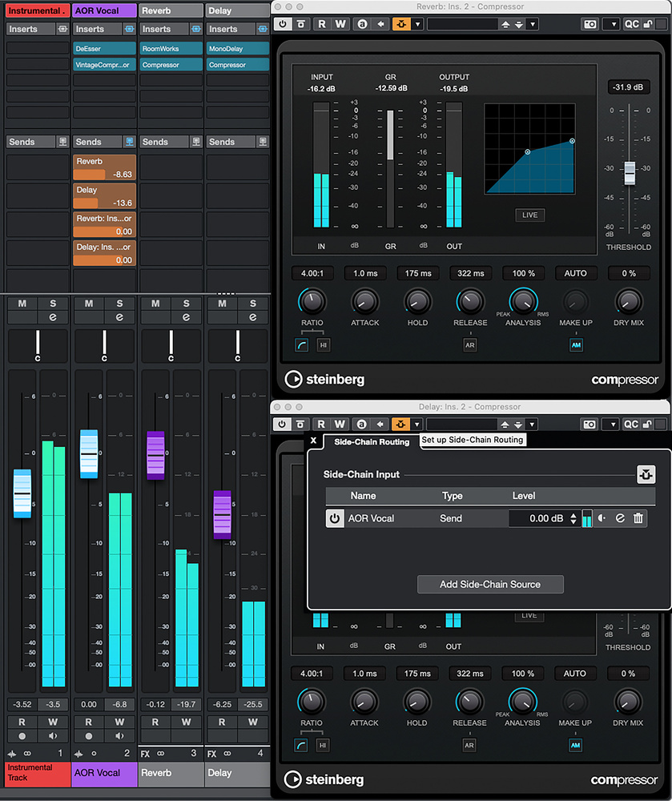
Task: Mute the Instrumental channel
Action: click(x=22, y=304)
